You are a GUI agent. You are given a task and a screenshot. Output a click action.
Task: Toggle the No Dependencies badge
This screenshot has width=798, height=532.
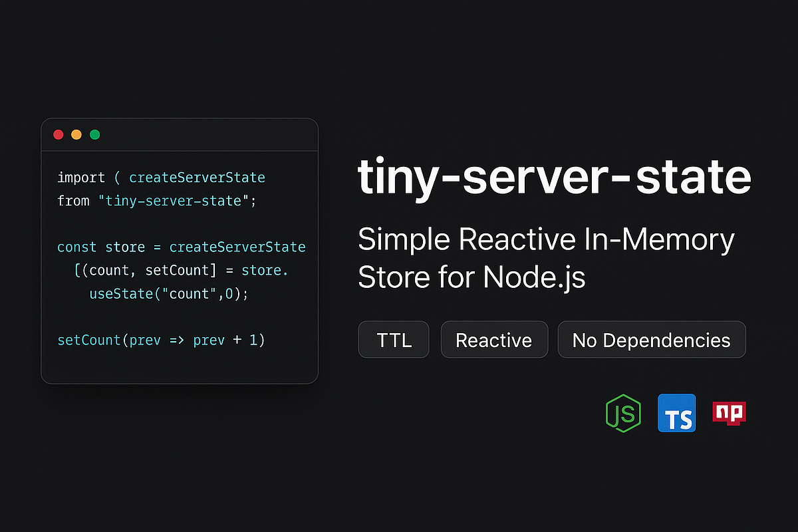pos(652,339)
